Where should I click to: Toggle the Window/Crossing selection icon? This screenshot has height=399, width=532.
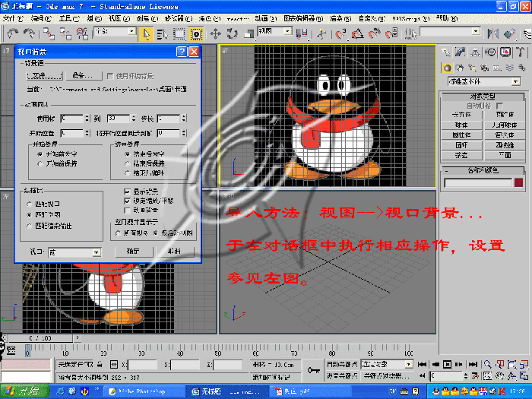[x=196, y=34]
